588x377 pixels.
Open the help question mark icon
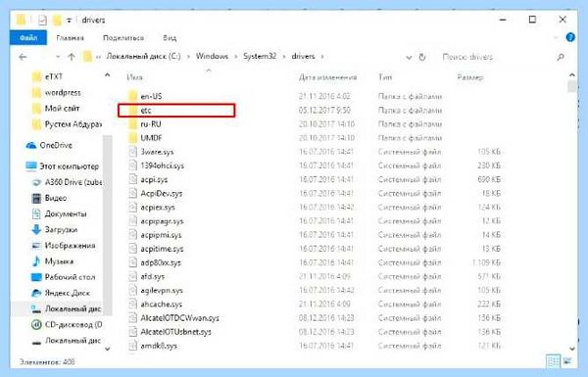click(x=570, y=37)
